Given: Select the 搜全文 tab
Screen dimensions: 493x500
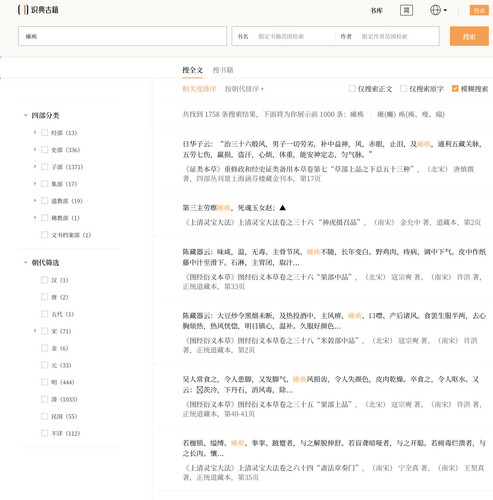Looking at the screenshot, I should coord(192,70).
